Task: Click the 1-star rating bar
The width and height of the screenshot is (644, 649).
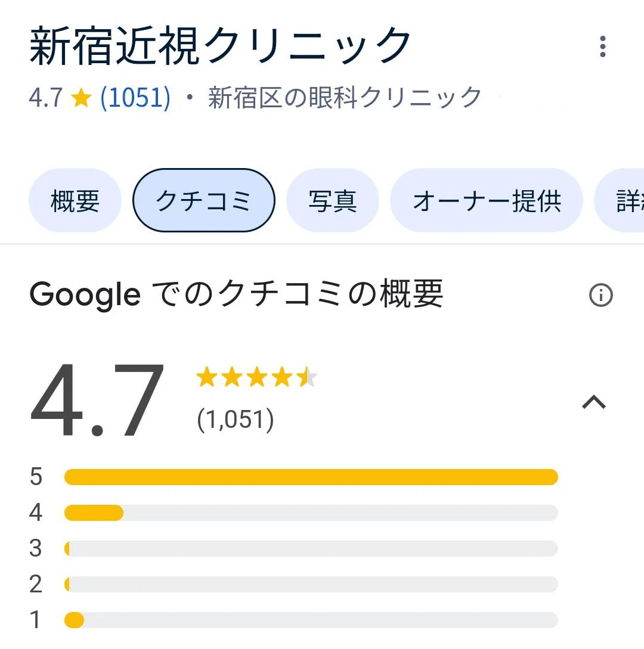Action: [x=311, y=620]
